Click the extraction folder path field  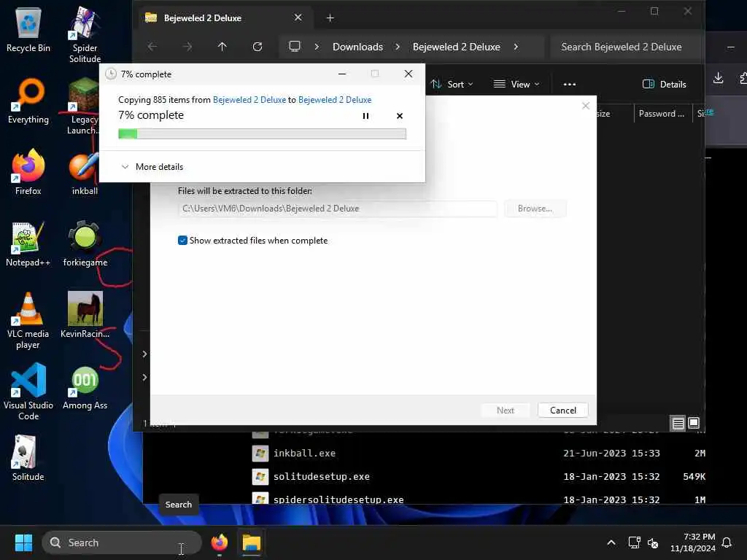(338, 209)
